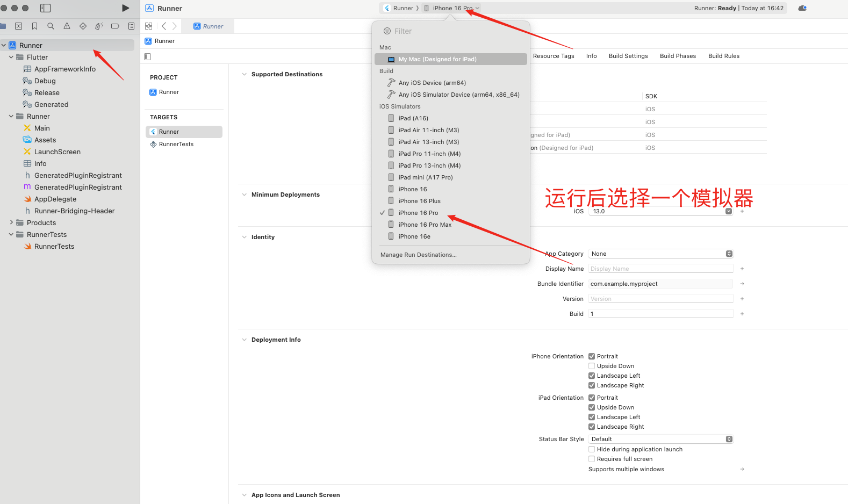Collapse the Minimum Deployments section
848x504 pixels.
point(245,195)
